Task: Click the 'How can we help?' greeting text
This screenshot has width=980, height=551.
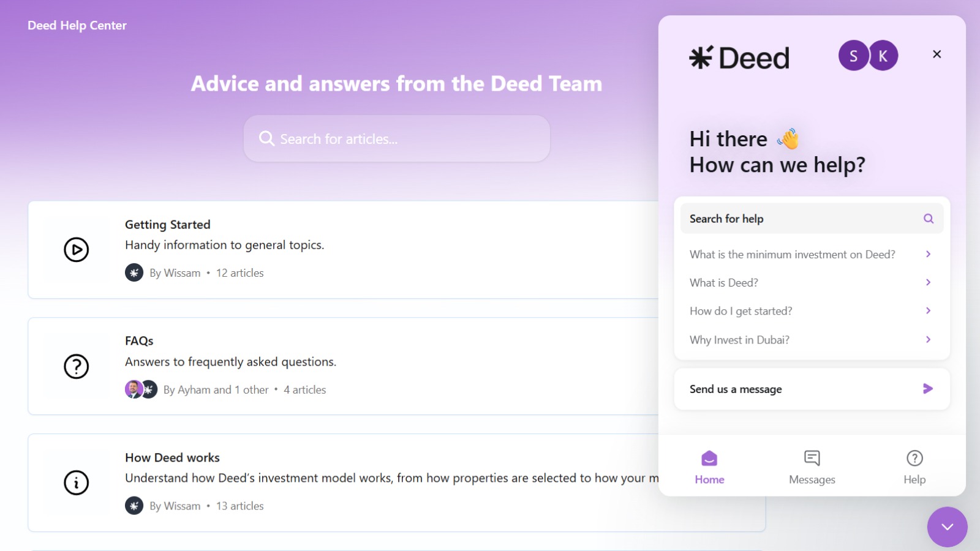Action: [777, 165]
